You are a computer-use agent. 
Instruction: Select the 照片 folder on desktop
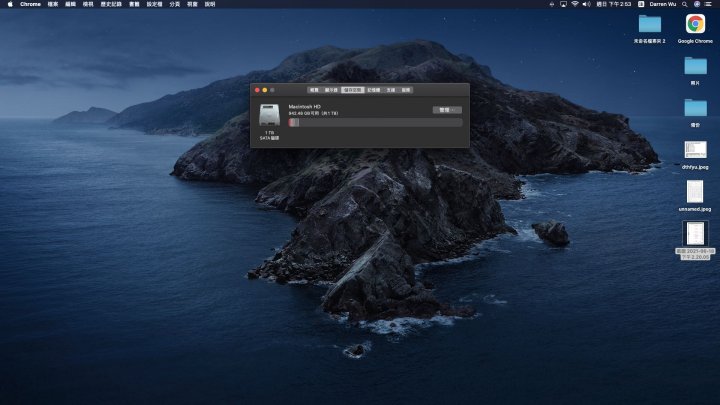tap(695, 66)
